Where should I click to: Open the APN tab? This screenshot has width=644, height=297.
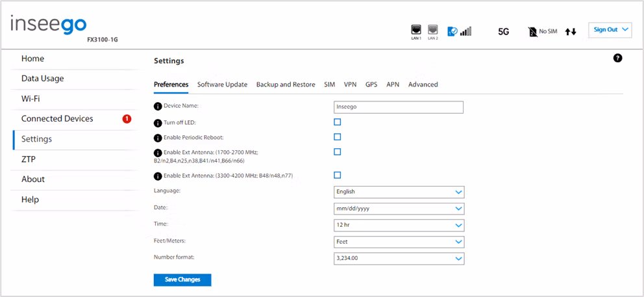click(x=393, y=84)
